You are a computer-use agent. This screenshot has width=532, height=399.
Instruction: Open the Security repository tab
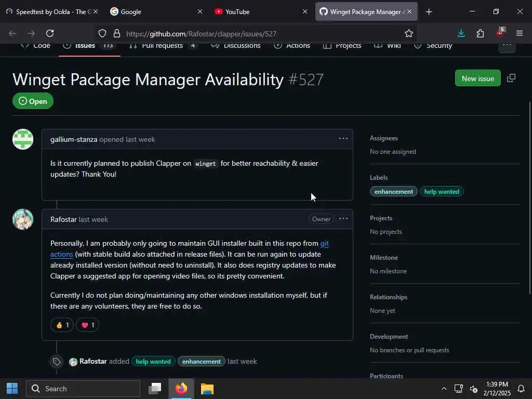pyautogui.click(x=433, y=46)
